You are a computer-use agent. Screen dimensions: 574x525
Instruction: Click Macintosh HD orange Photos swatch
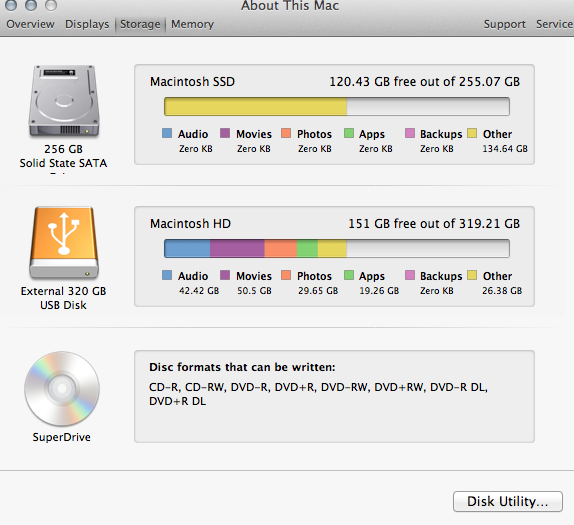point(286,275)
